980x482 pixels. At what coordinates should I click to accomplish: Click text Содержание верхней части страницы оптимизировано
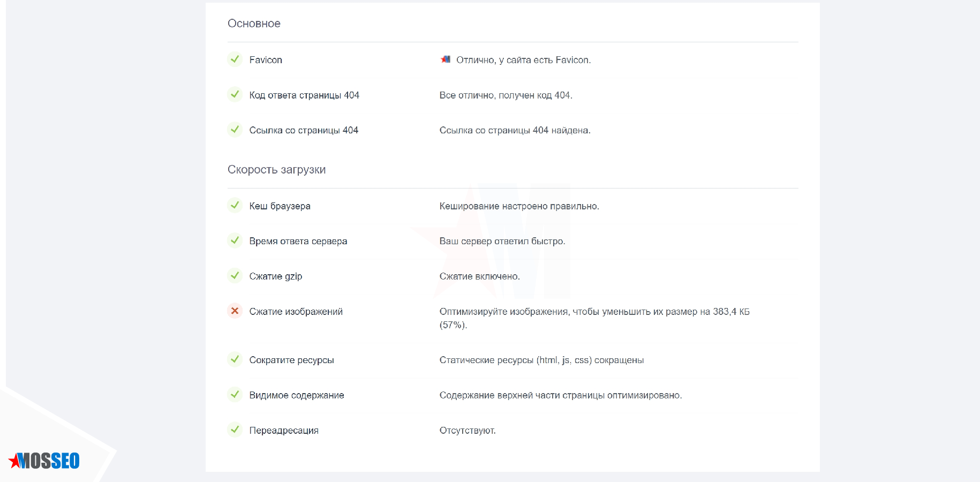pyautogui.click(x=561, y=395)
